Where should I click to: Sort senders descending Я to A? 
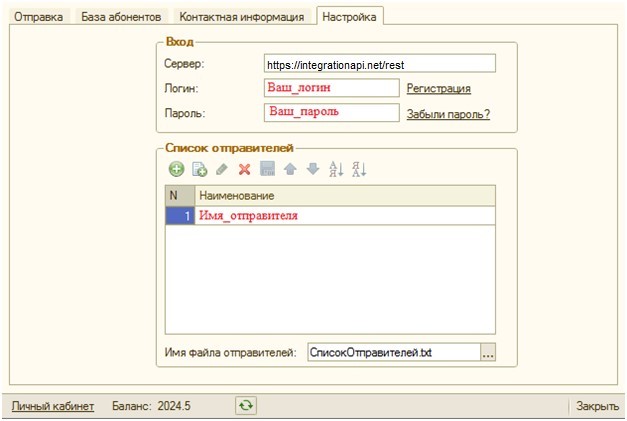359,169
